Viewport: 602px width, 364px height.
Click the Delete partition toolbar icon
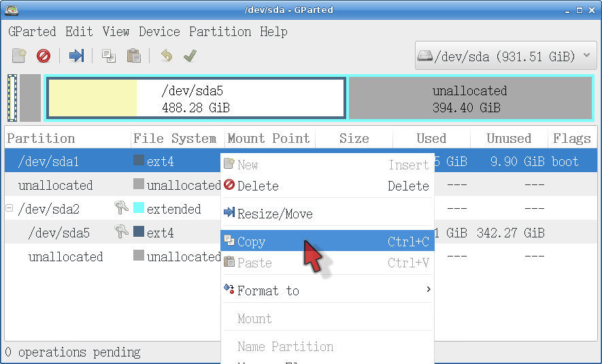pos(44,56)
